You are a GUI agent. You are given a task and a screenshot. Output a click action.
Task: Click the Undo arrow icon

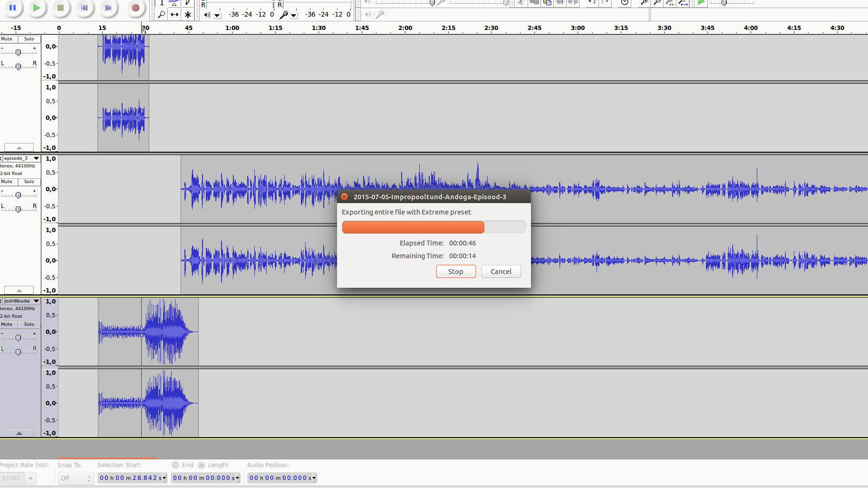click(x=592, y=2)
